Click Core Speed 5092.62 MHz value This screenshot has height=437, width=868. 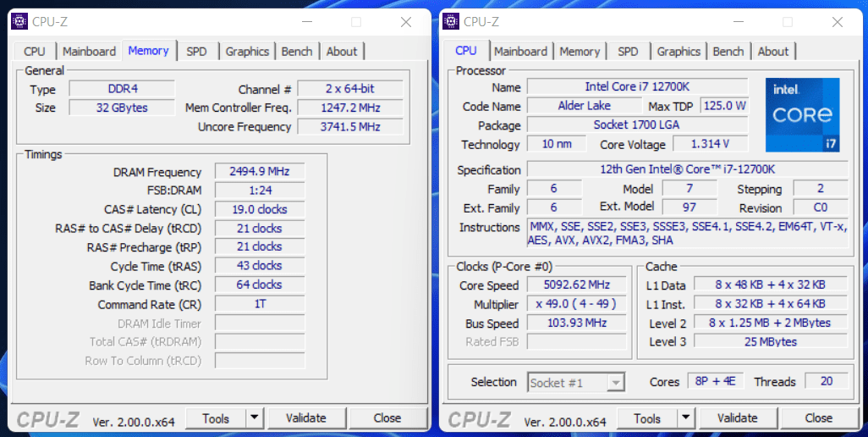576,285
